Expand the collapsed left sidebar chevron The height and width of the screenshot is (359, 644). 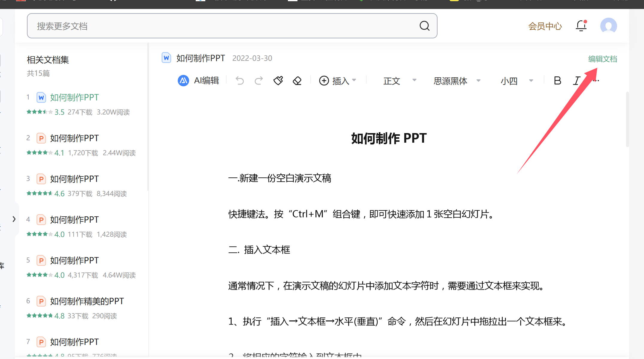(x=14, y=219)
